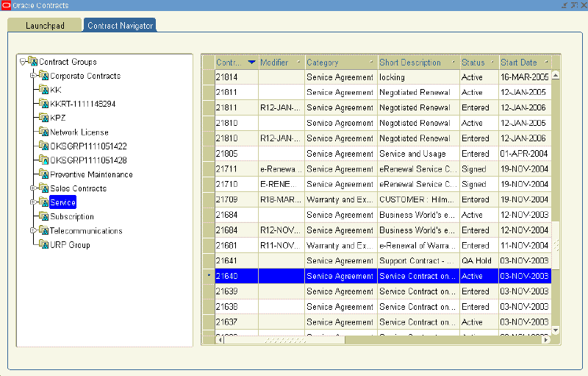The height and width of the screenshot is (376, 588).
Task: Click the 11-NOV-2004 start date cell
Action: click(x=525, y=246)
